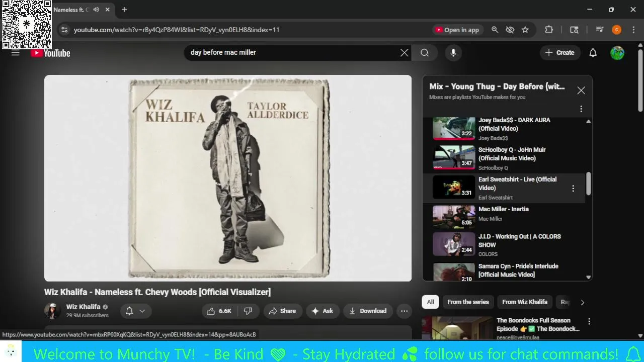Open the Chrome extensions puzzle icon
This screenshot has width=644, height=362.
pyautogui.click(x=549, y=30)
